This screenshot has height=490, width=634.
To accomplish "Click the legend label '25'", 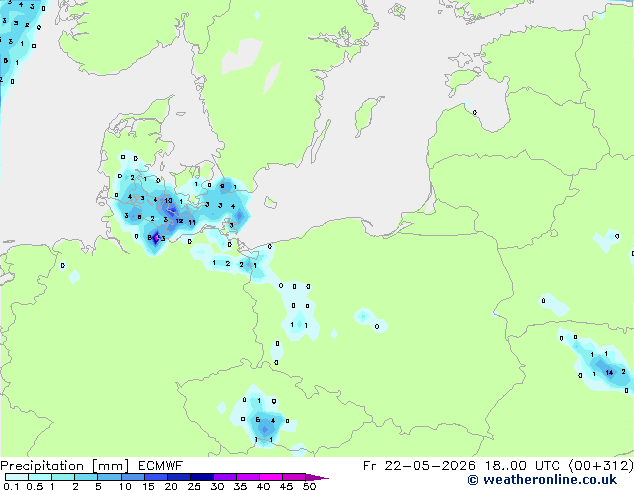I will coord(194,486).
